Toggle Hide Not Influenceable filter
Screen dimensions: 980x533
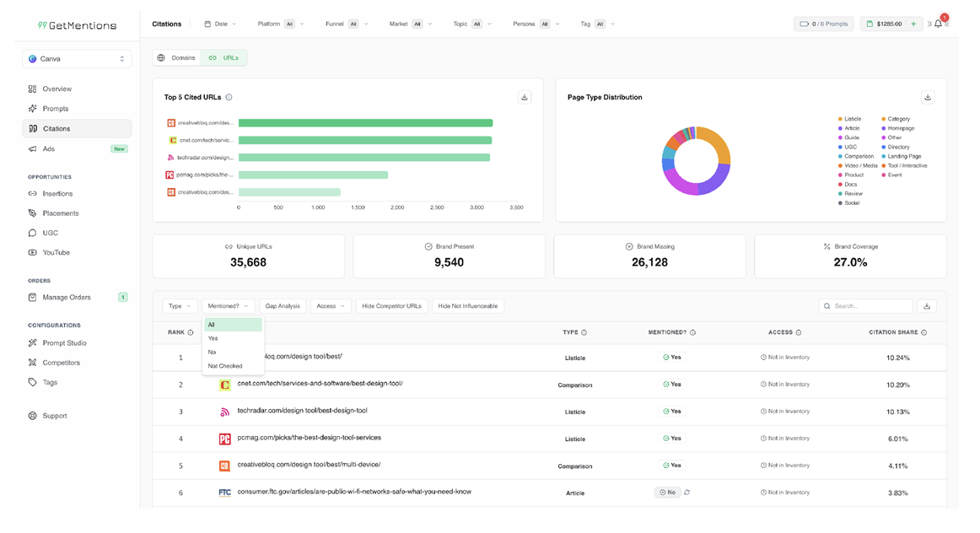467,306
